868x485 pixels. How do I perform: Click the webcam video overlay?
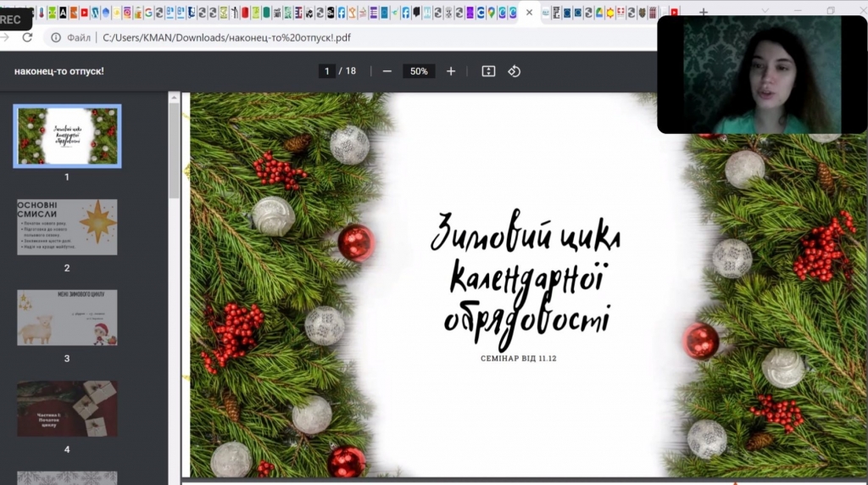tap(761, 75)
